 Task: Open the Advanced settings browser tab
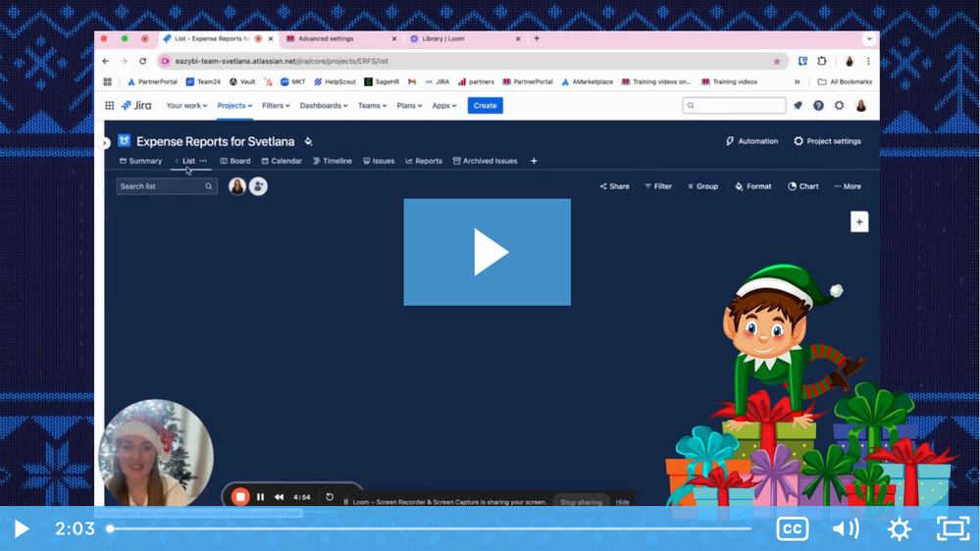341,39
